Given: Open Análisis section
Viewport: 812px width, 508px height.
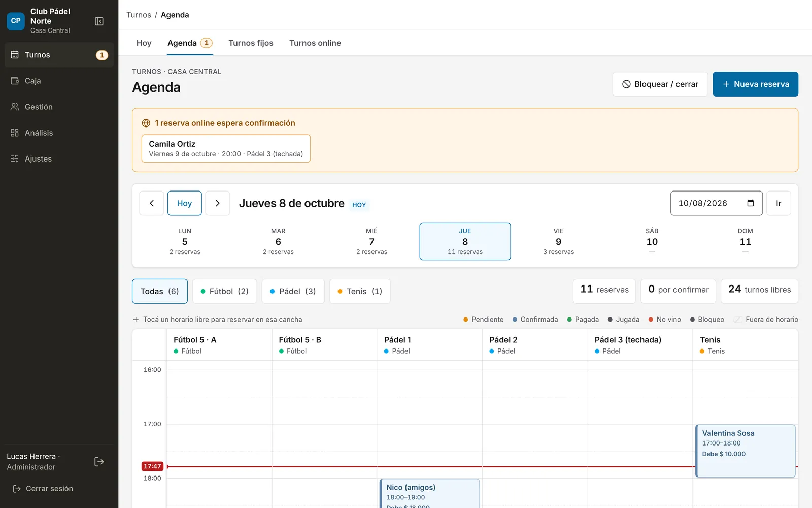Looking at the screenshot, I should coord(59,133).
